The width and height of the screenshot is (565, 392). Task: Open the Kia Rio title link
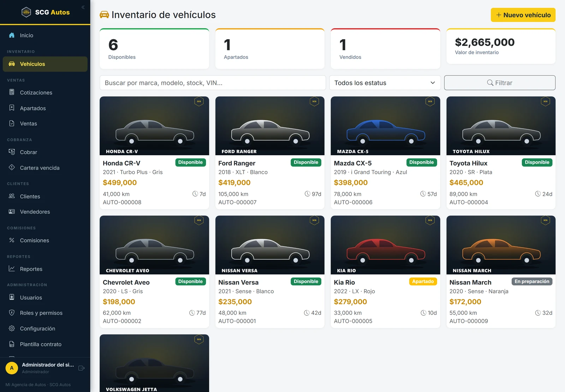(344, 282)
